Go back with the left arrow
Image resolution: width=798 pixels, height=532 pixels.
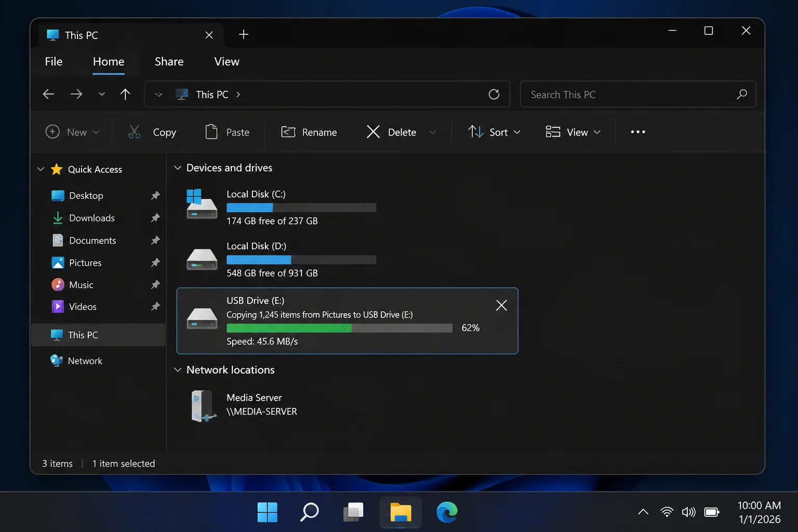click(x=48, y=94)
